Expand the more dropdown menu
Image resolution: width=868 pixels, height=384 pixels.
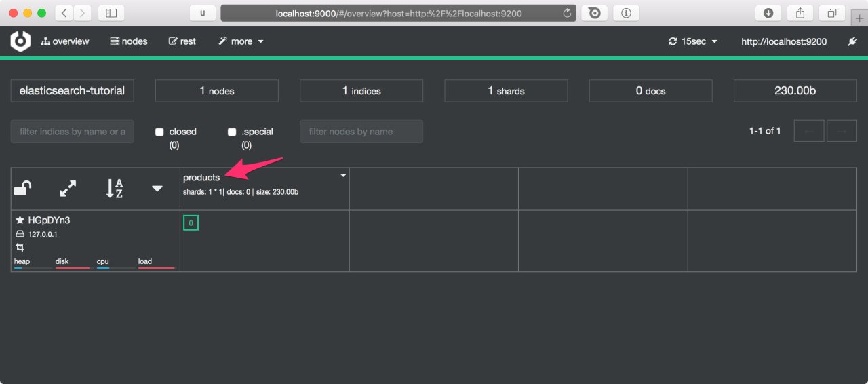(241, 41)
